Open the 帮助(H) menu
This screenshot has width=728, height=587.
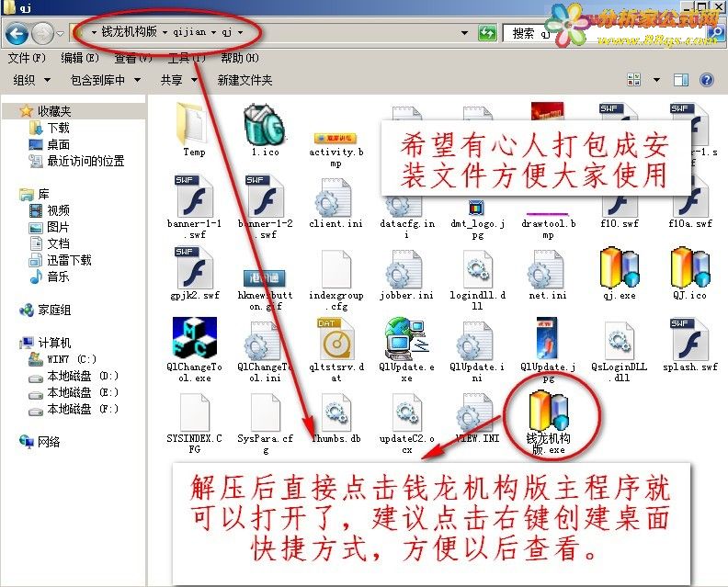pyautogui.click(x=240, y=58)
